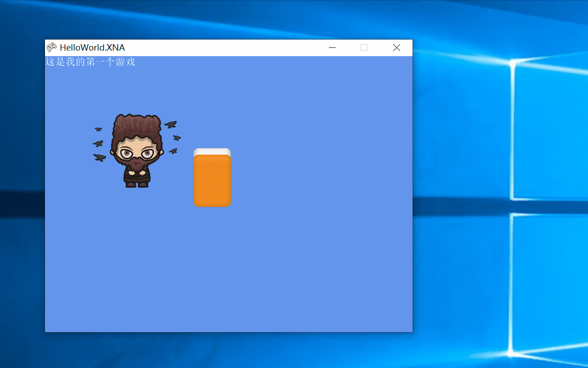Image resolution: width=588 pixels, height=368 pixels.
Task: Click the top-left anvil beside the character
Action: click(x=98, y=129)
